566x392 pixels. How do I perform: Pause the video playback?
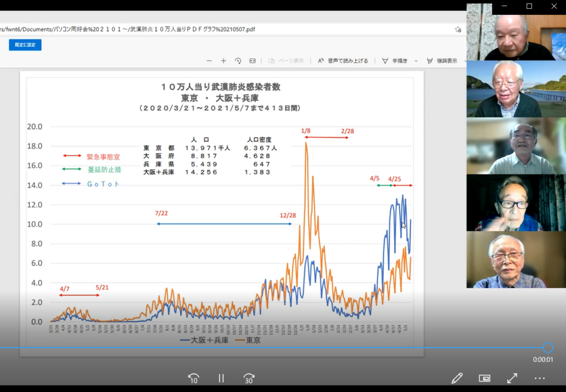click(x=221, y=378)
